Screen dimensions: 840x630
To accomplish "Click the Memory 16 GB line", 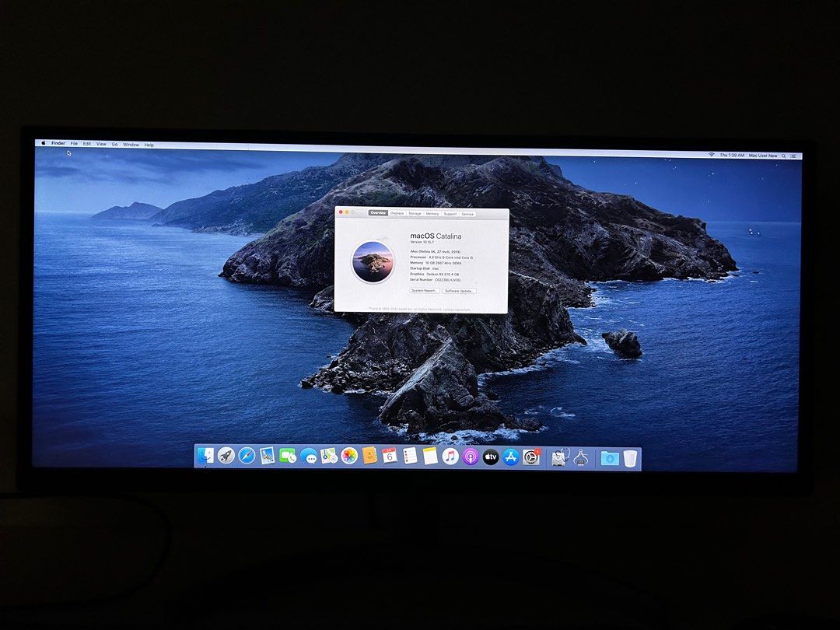I will tap(436, 263).
